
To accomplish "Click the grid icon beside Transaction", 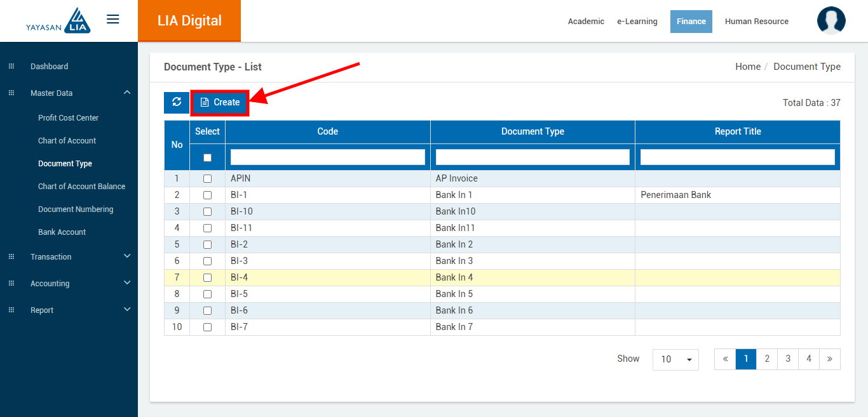I will (x=11, y=257).
